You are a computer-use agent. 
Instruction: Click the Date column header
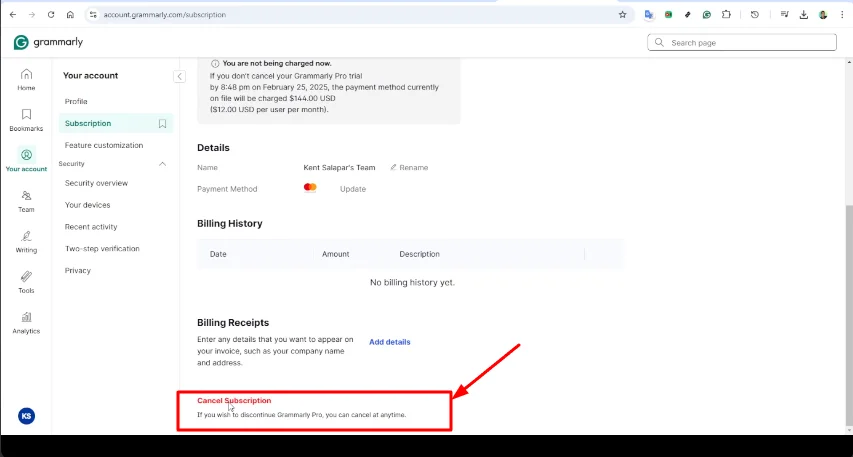(218, 254)
